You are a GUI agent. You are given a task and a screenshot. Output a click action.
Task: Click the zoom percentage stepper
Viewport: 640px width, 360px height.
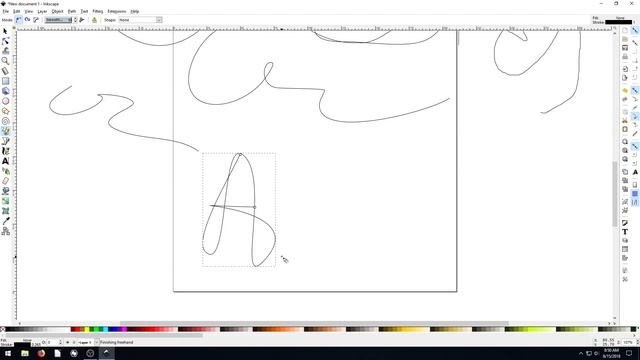point(637,342)
